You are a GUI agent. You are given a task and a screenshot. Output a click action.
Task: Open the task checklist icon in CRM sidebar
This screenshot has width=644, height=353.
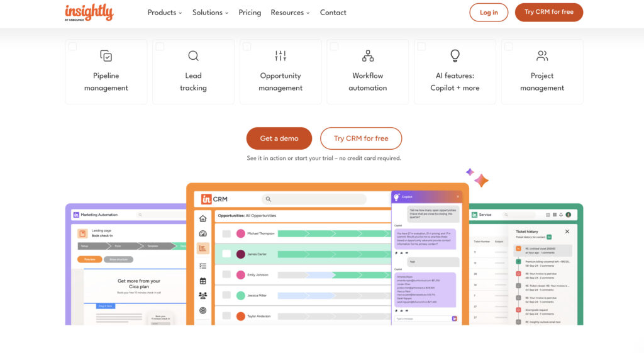(x=203, y=266)
